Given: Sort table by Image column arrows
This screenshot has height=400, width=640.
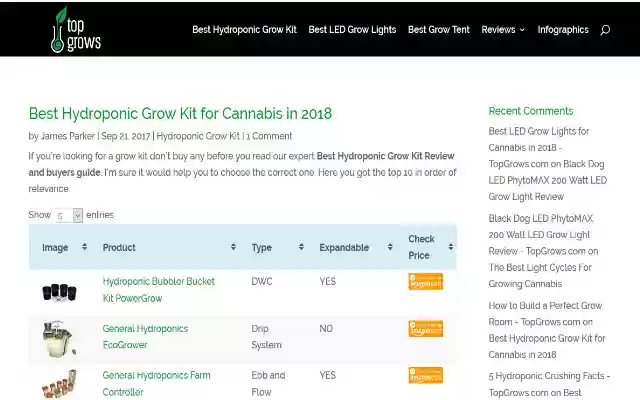Looking at the screenshot, I should click(x=84, y=247).
